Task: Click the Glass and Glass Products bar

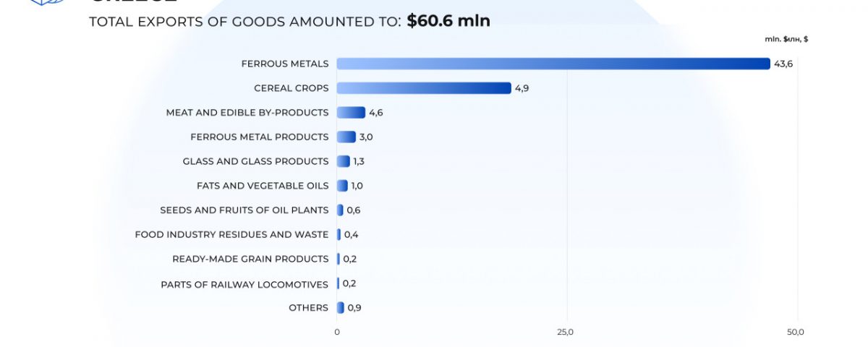Action: click(343, 161)
